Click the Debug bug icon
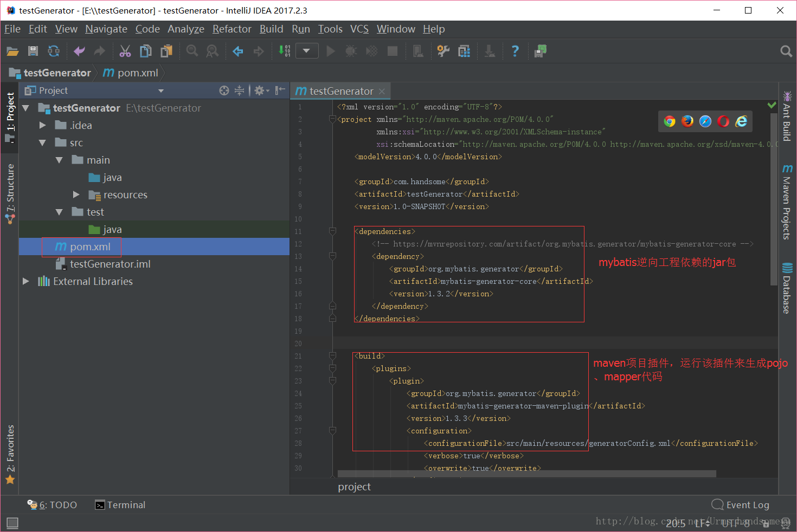Screen dimensions: 797x532 coord(351,51)
